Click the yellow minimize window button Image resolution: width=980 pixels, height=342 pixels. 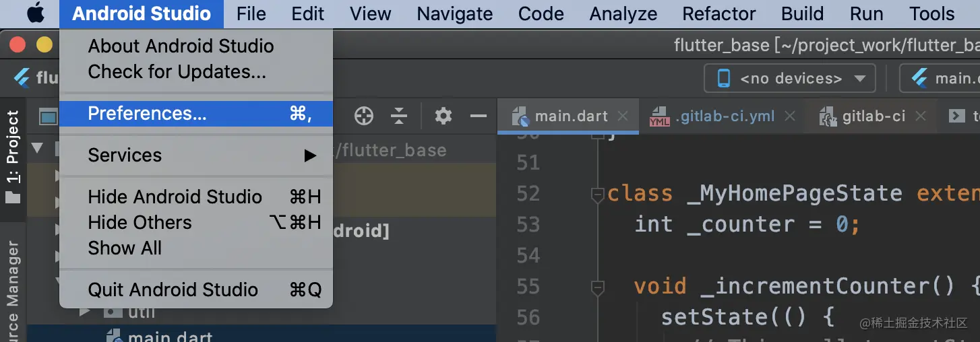pos(44,45)
